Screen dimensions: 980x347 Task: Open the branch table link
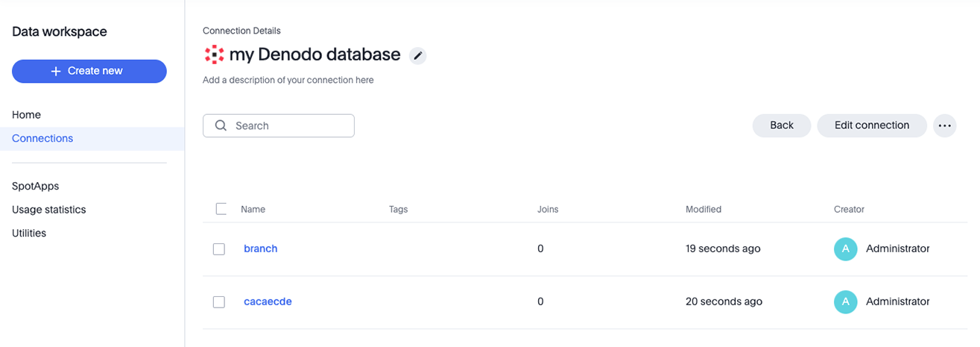(x=261, y=248)
